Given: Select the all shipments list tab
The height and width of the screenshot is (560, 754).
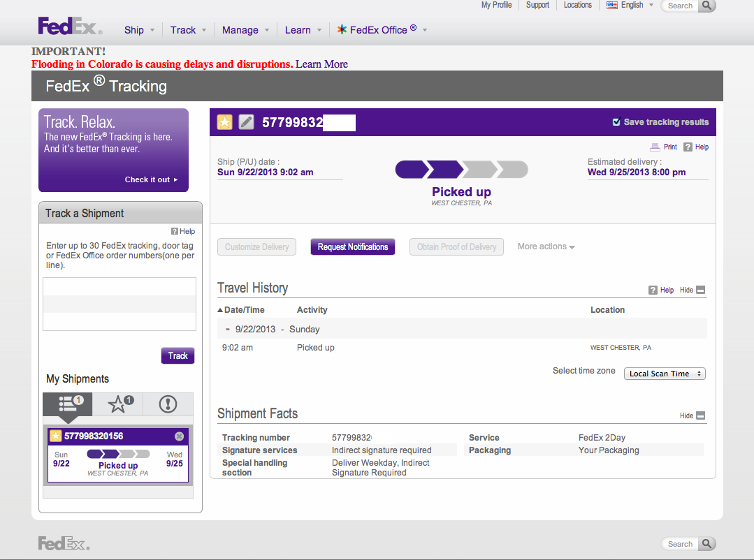Looking at the screenshot, I should pyautogui.click(x=68, y=404).
